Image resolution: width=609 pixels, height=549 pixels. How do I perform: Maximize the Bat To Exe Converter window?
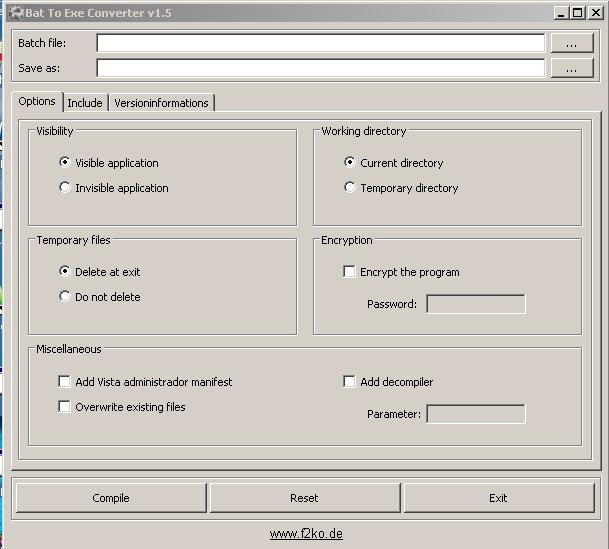pos(578,13)
